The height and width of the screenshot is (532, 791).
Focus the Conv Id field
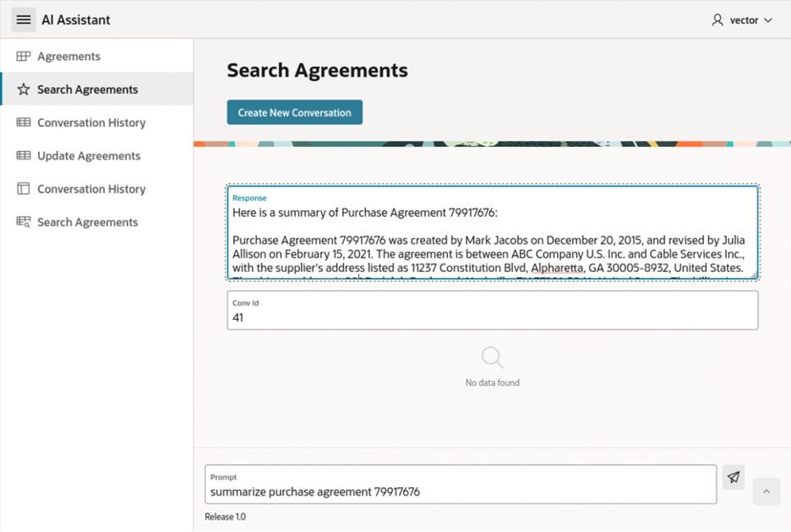tap(492, 318)
